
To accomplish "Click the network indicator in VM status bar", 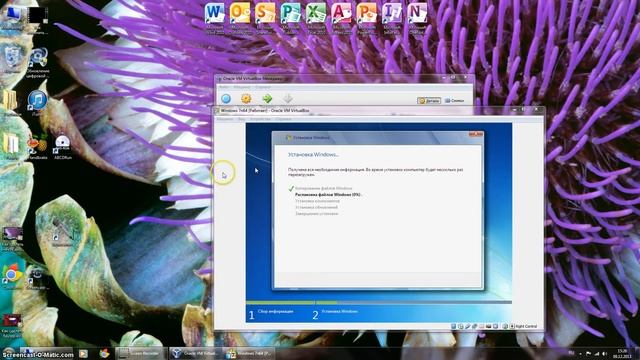I will [x=474, y=326].
